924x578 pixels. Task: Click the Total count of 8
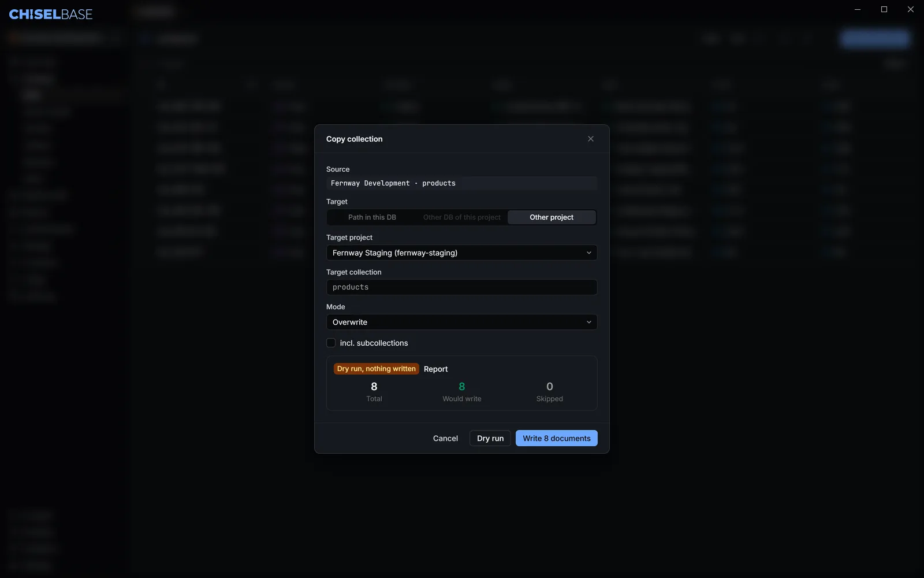coord(374,386)
